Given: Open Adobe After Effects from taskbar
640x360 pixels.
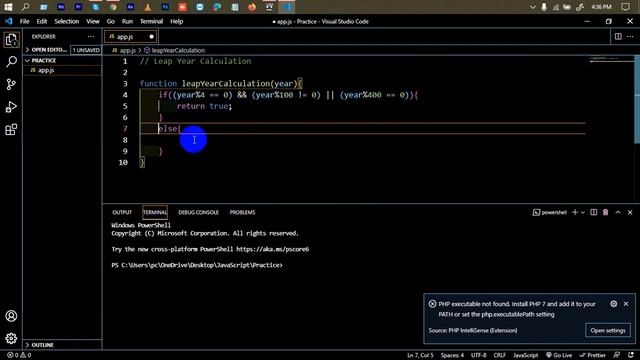Looking at the screenshot, I should coord(130,7).
